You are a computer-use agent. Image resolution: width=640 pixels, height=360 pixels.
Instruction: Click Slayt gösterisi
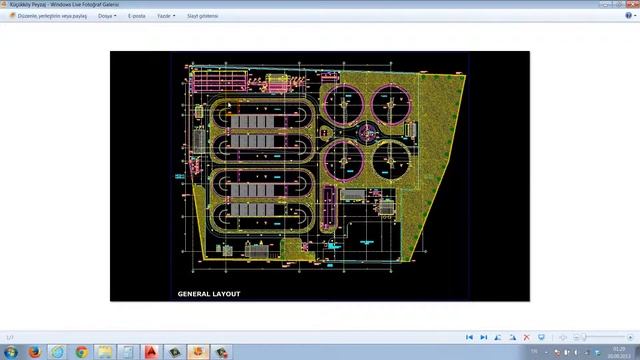tap(202, 16)
